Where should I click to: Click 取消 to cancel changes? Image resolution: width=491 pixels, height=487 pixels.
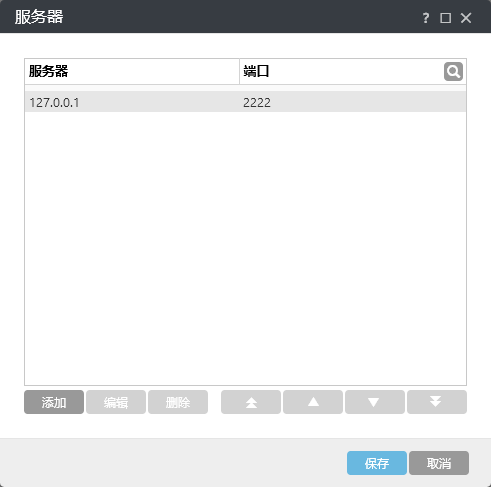[x=439, y=463]
